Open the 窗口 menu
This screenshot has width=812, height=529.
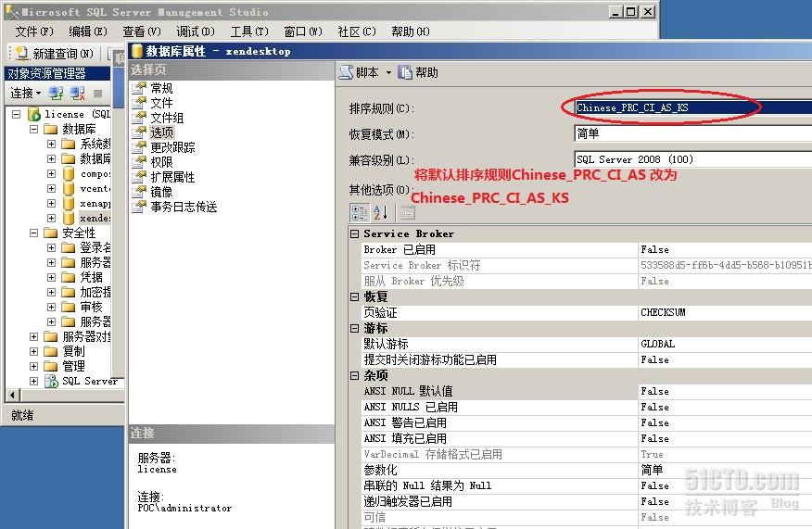(x=303, y=31)
